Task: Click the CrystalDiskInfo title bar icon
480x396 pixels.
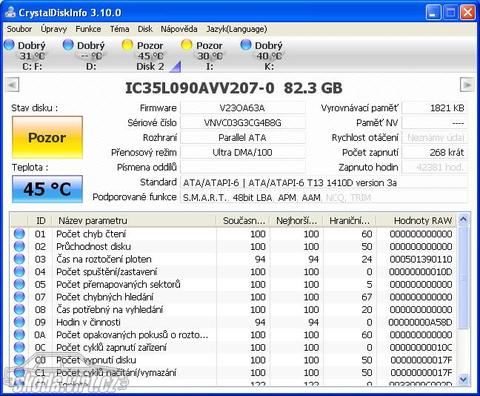Action: [10, 13]
